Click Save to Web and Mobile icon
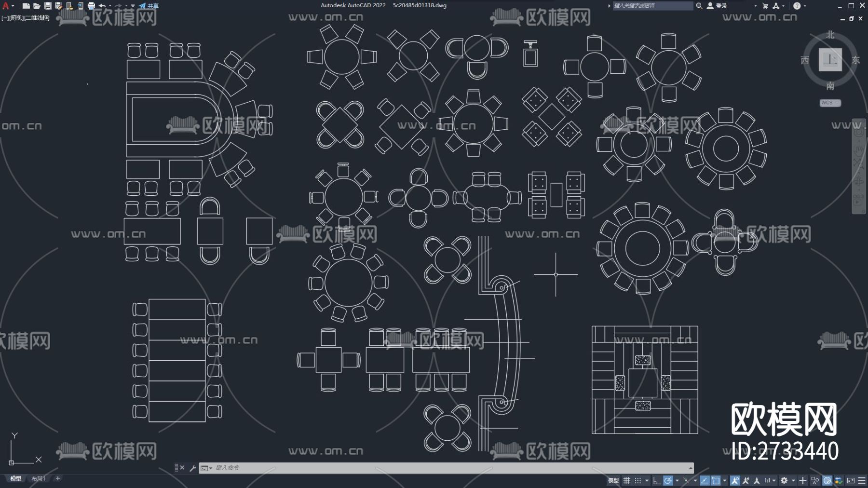868x488 pixels. (80, 6)
